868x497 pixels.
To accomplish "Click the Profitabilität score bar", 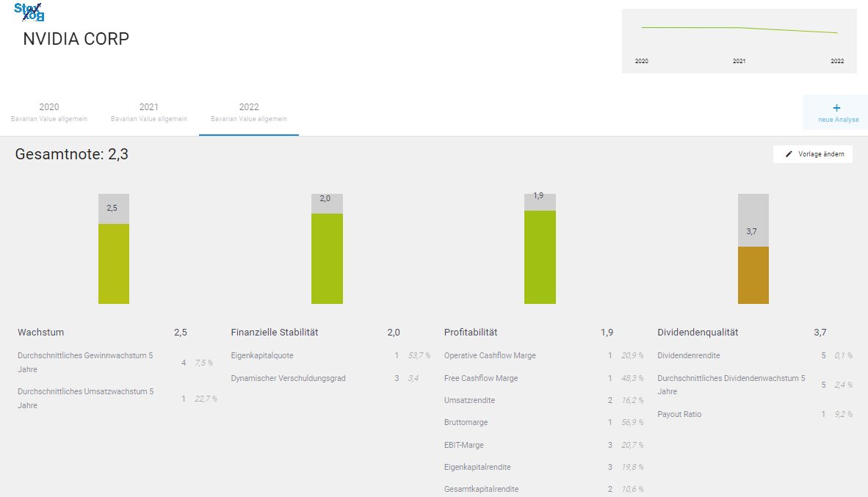I will pos(540,248).
